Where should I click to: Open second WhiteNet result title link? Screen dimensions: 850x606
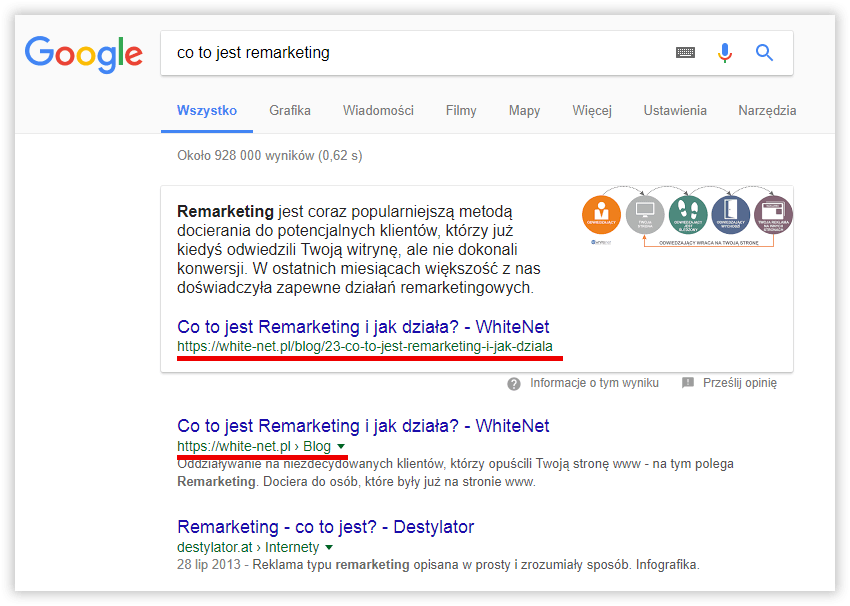click(x=363, y=426)
